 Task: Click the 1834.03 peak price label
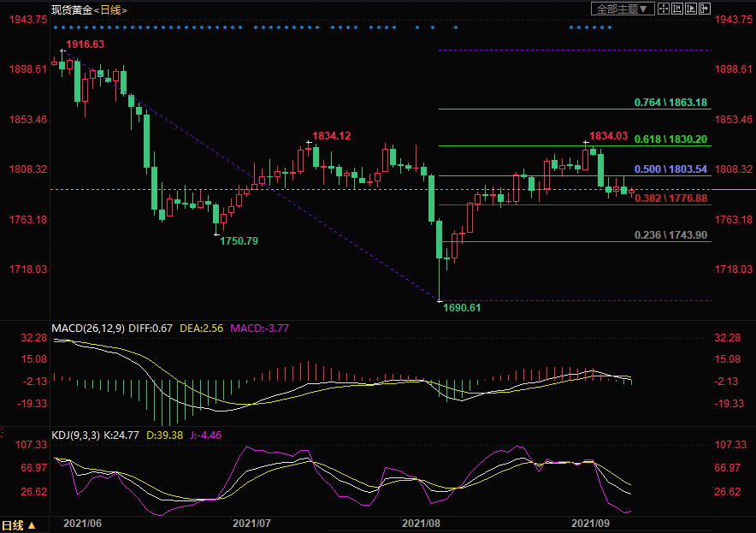tap(608, 136)
